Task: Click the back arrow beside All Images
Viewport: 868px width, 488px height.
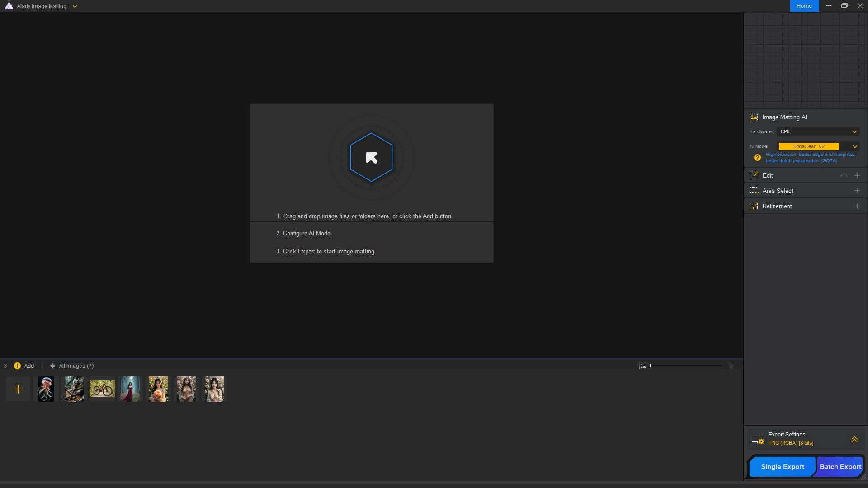Action: 52,366
